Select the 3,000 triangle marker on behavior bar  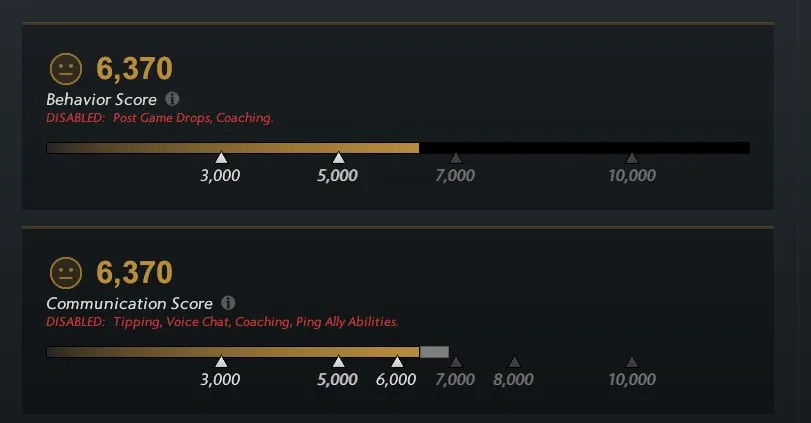[x=221, y=158]
